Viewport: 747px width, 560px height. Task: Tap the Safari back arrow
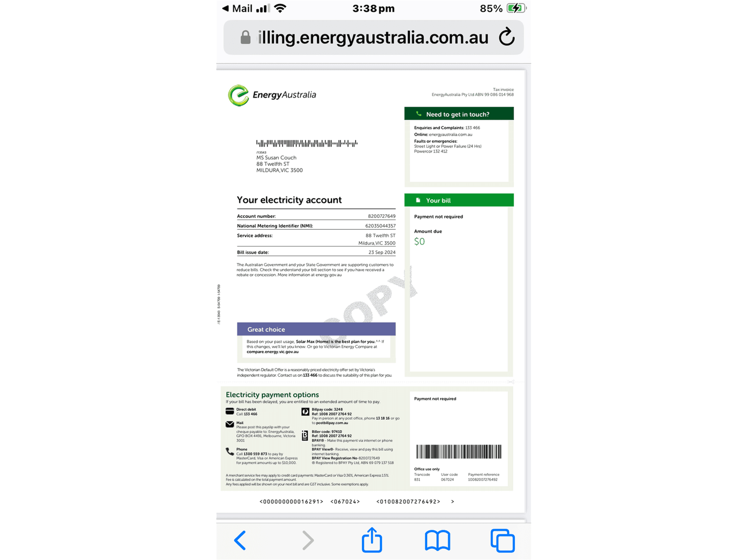pos(240,540)
